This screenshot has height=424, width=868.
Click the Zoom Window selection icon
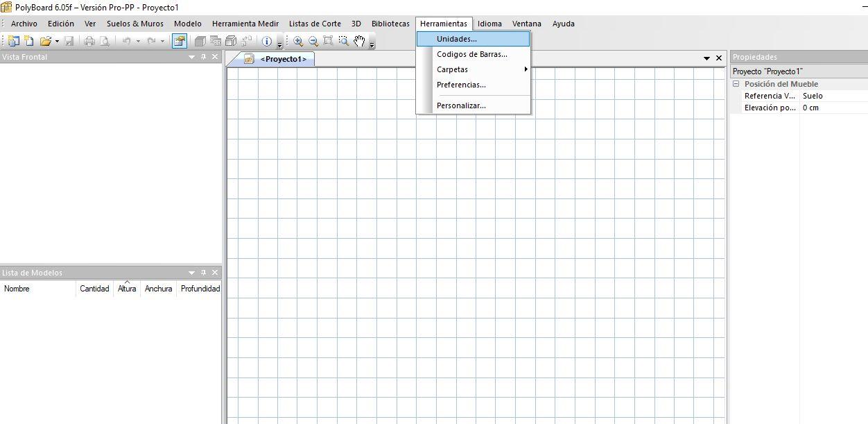point(344,41)
